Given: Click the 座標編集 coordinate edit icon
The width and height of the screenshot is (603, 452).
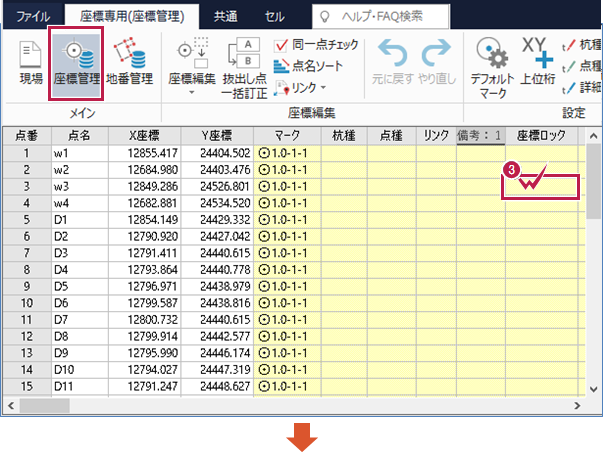Looking at the screenshot, I should (x=192, y=63).
